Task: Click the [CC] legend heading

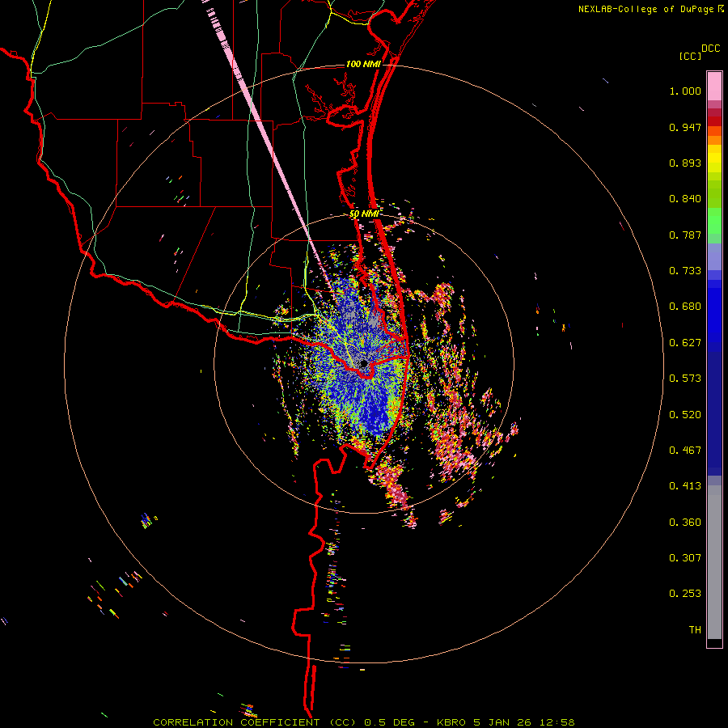Action: pos(690,56)
